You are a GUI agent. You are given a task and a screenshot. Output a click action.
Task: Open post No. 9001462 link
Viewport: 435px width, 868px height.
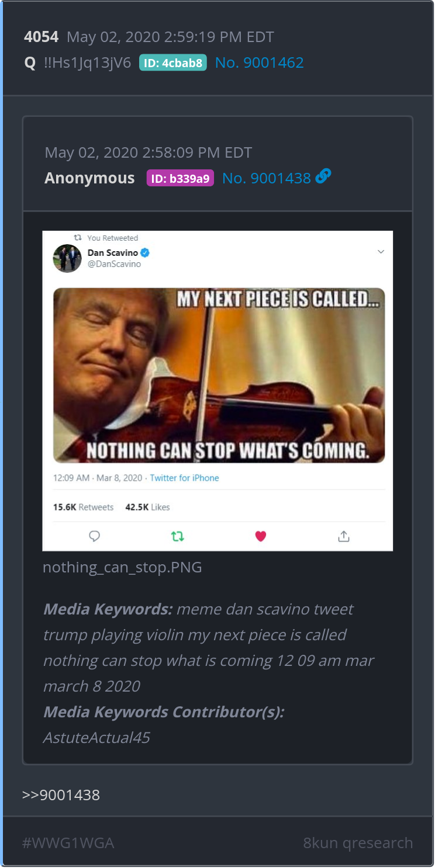coord(259,63)
